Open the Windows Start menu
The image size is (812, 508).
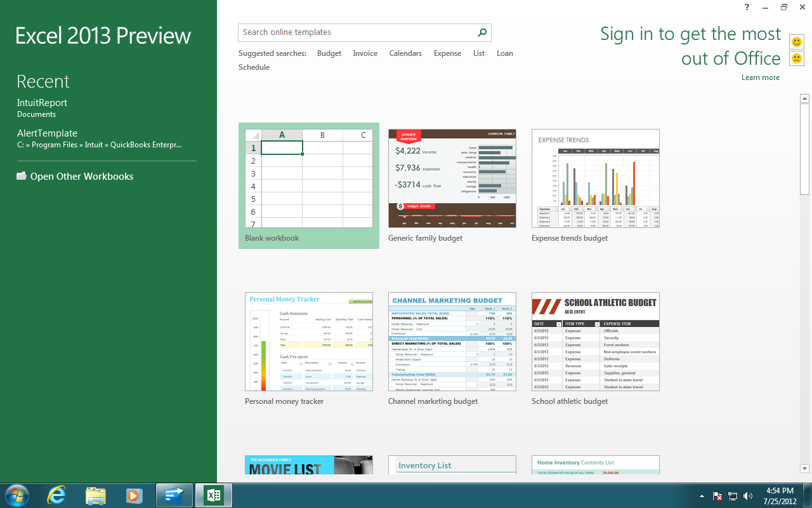(x=16, y=495)
